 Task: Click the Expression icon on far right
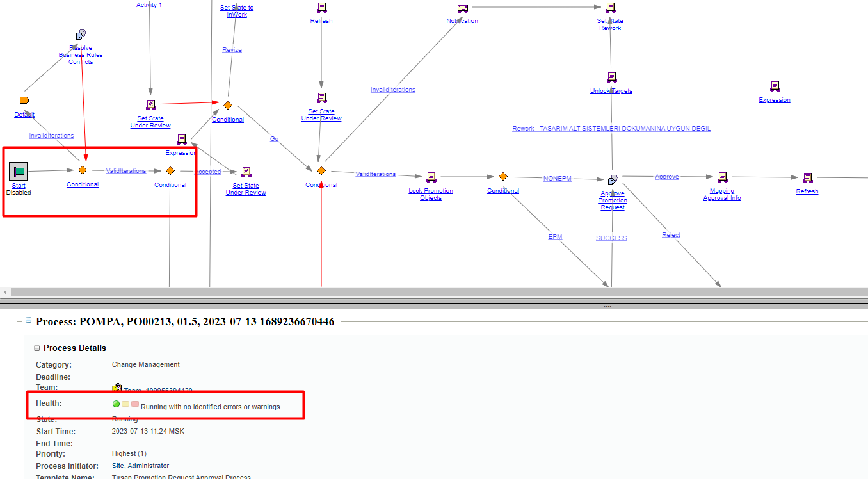click(774, 86)
